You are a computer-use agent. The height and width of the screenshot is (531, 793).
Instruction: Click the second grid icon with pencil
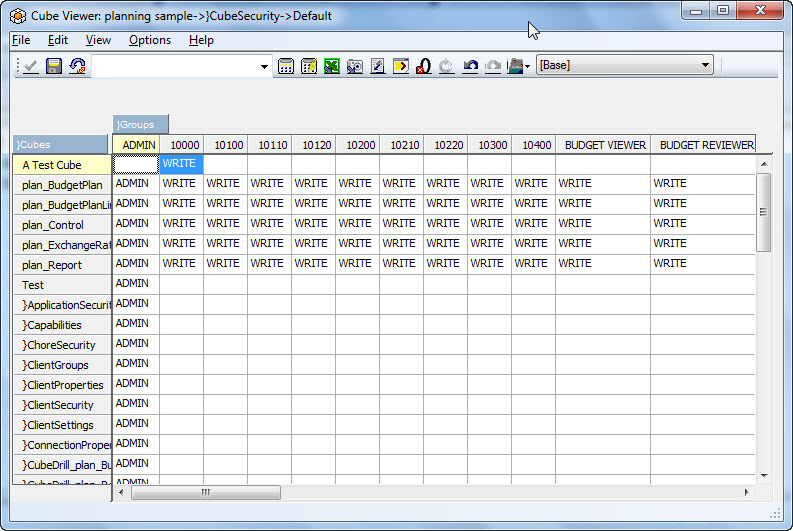pyautogui.click(x=309, y=66)
